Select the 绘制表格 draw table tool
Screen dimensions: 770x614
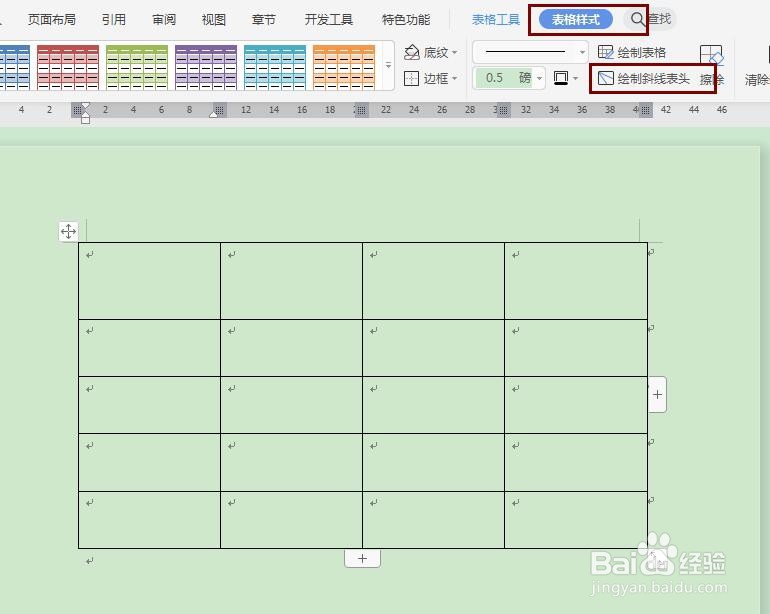click(632, 52)
